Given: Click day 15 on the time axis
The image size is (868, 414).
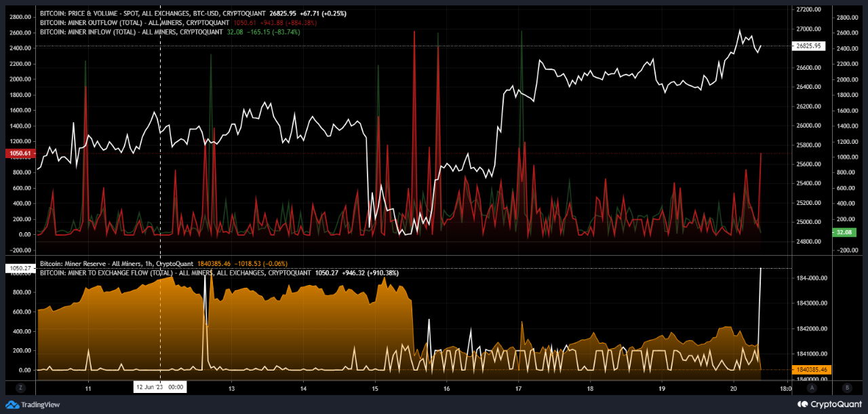Looking at the screenshot, I should (375, 389).
